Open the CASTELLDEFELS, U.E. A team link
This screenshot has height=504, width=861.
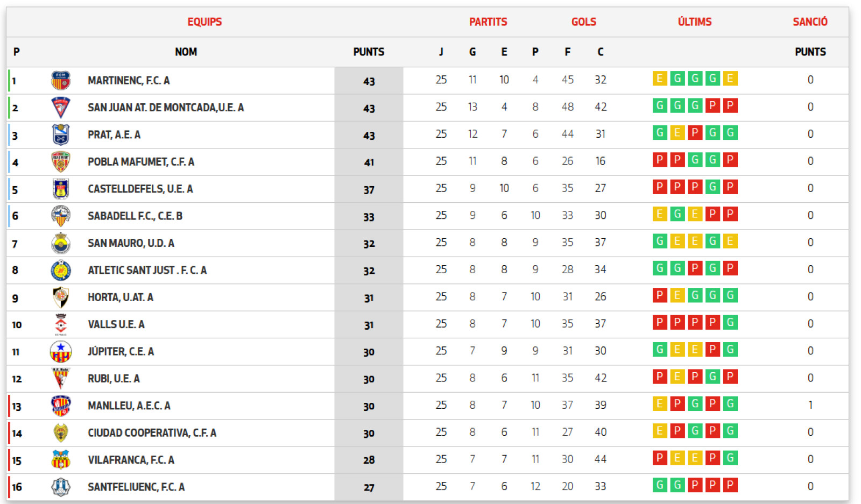pyautogui.click(x=140, y=189)
